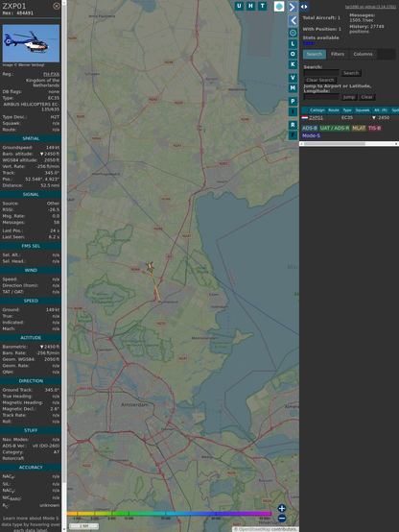Toggle the P persistence mode button
The image size is (399, 532).
tap(293, 101)
